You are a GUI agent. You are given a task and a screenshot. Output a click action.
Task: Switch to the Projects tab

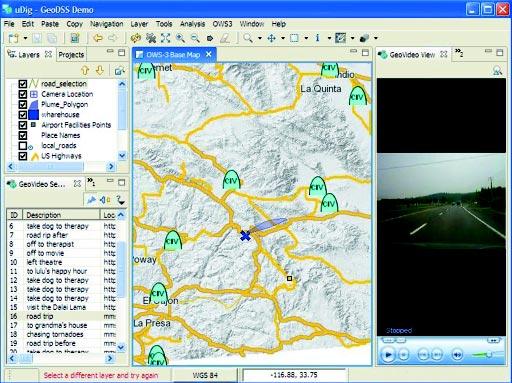(71, 55)
